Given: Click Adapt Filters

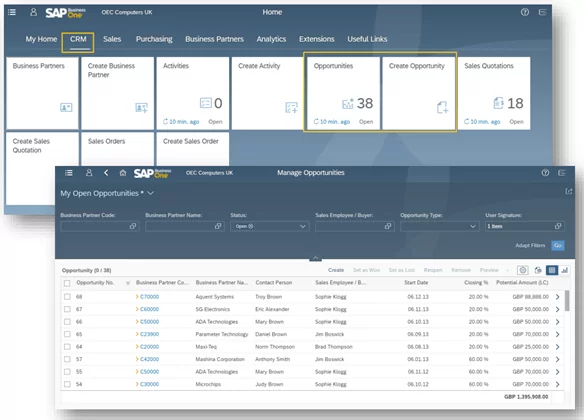Looking at the screenshot, I should coord(530,245).
